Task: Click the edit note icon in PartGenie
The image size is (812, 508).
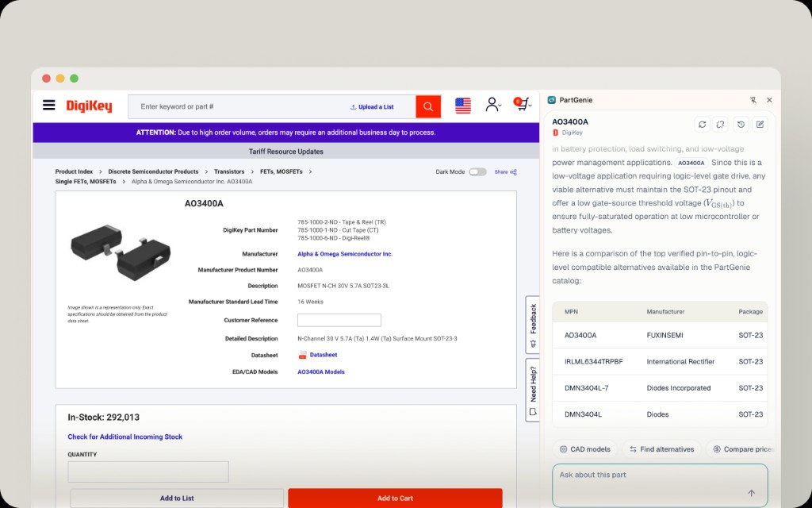Action: pyautogui.click(x=760, y=125)
